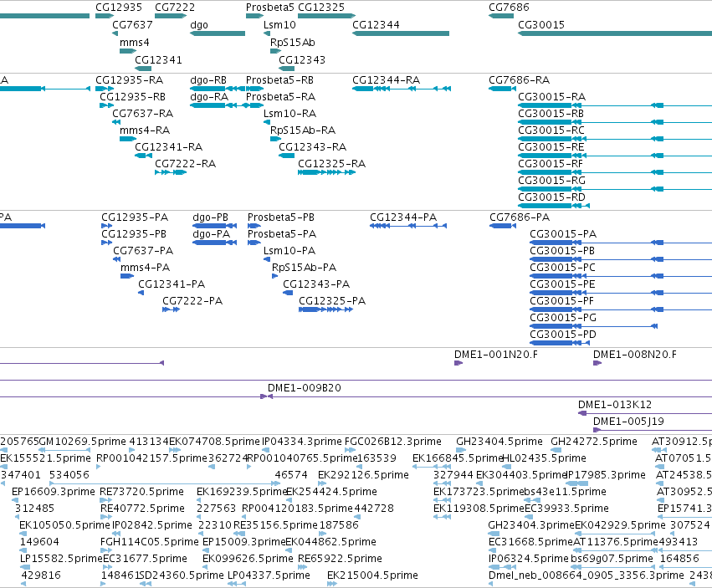Click the CG7637-RA transcript
The width and height of the screenshot is (712, 588).
[116, 122]
